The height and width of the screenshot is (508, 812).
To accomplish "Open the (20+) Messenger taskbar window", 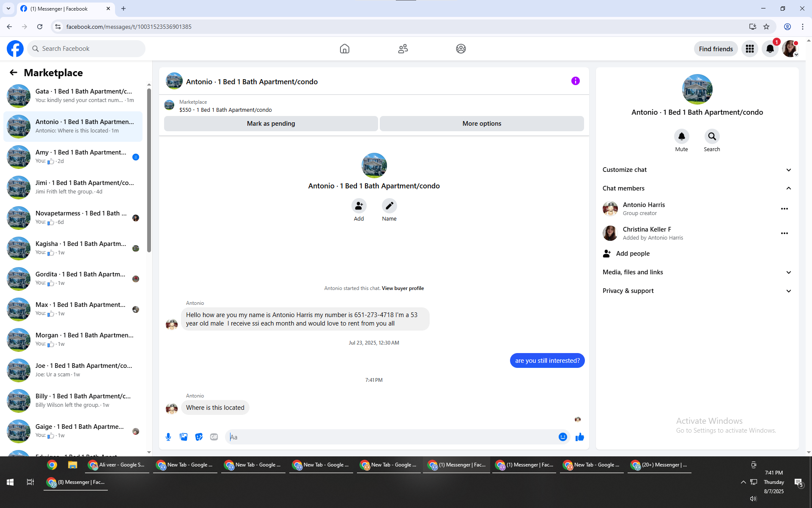I will pyautogui.click(x=659, y=465).
